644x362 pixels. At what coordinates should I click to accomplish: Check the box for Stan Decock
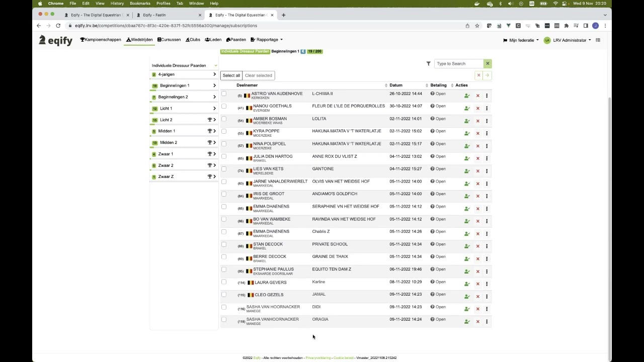[224, 244]
